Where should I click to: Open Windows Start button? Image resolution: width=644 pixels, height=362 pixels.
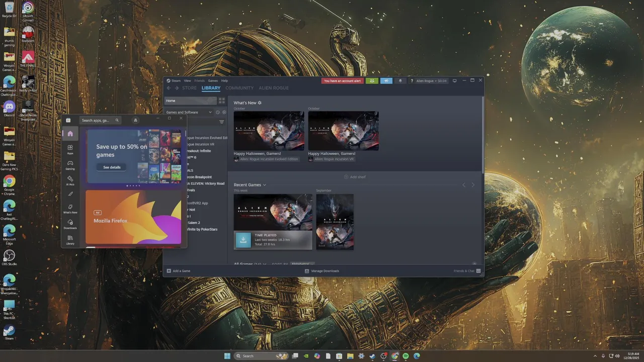click(x=227, y=356)
